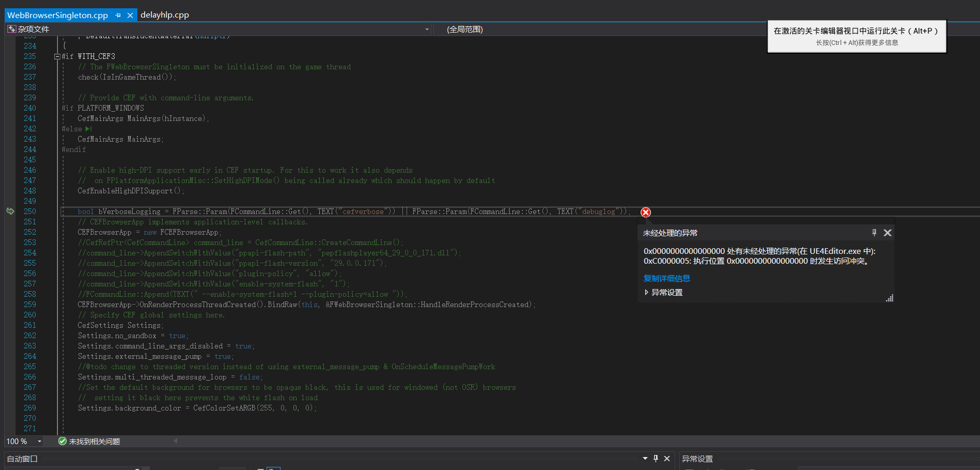Click the green check health indicator in the status bar
The image size is (980, 470).
[63, 441]
